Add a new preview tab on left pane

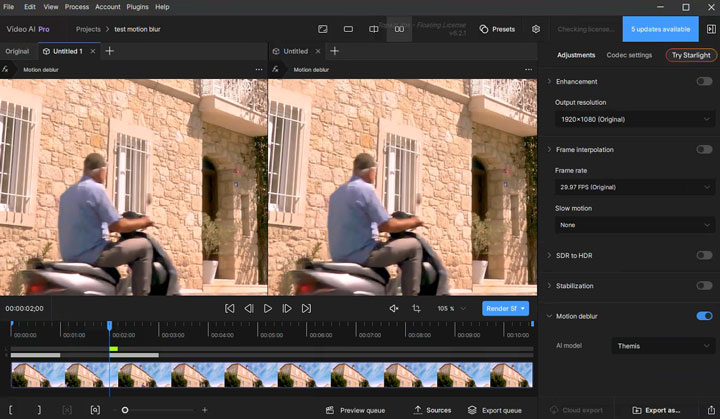pyautogui.click(x=109, y=51)
